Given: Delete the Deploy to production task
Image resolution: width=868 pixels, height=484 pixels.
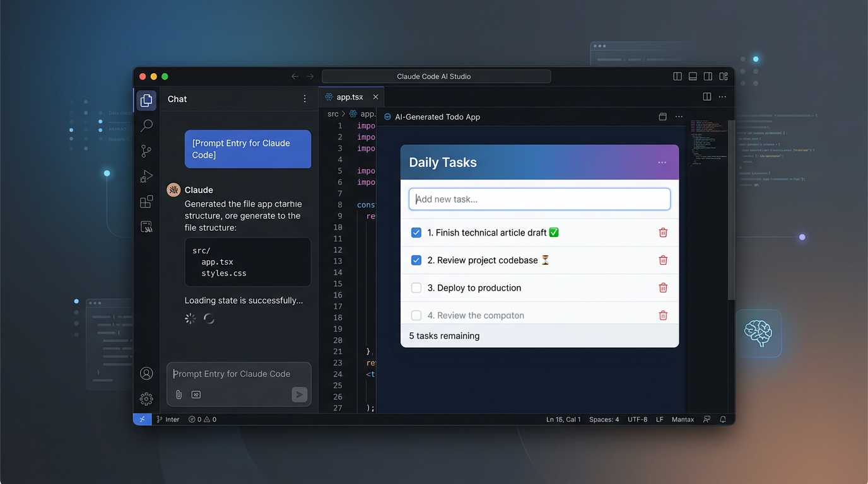Looking at the screenshot, I should click(x=663, y=287).
